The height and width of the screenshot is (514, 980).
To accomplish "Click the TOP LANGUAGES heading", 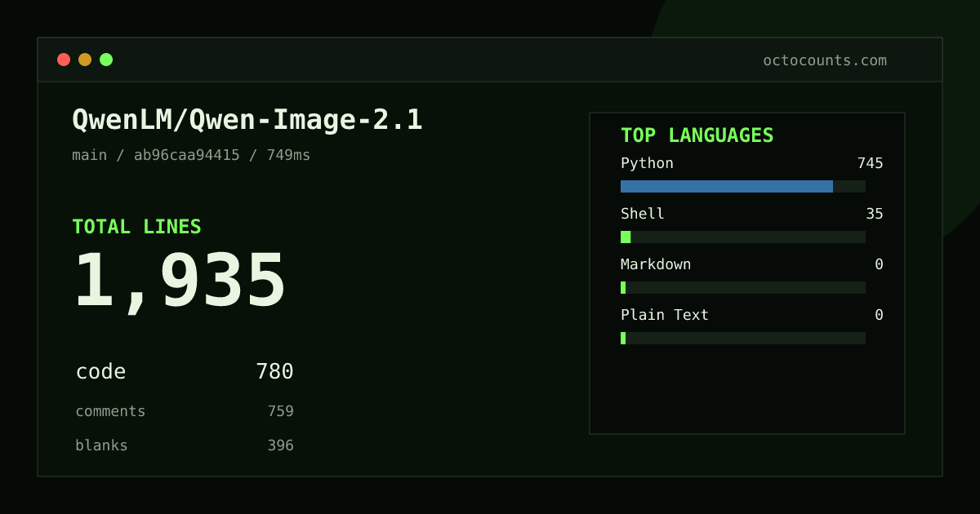I will coord(697,135).
